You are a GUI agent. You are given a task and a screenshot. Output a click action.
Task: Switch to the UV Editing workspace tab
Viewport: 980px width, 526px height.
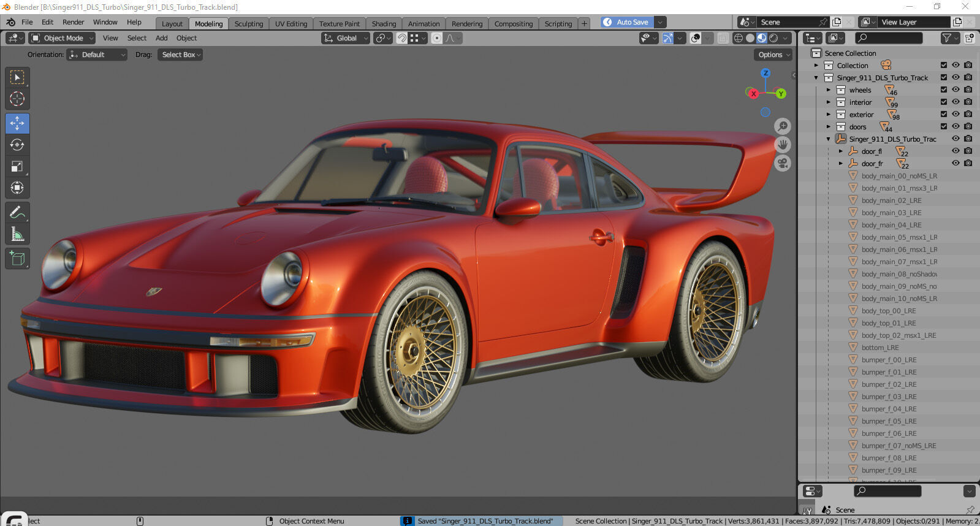[x=291, y=24]
